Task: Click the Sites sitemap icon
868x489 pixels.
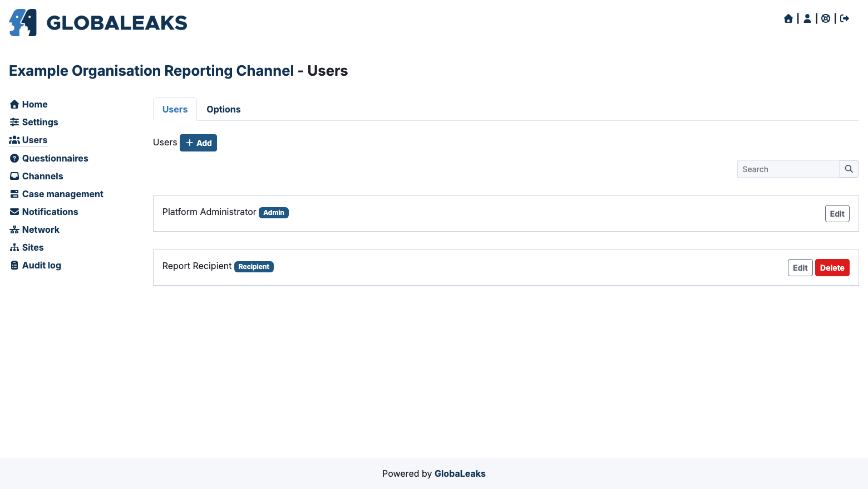Action: 14,247
